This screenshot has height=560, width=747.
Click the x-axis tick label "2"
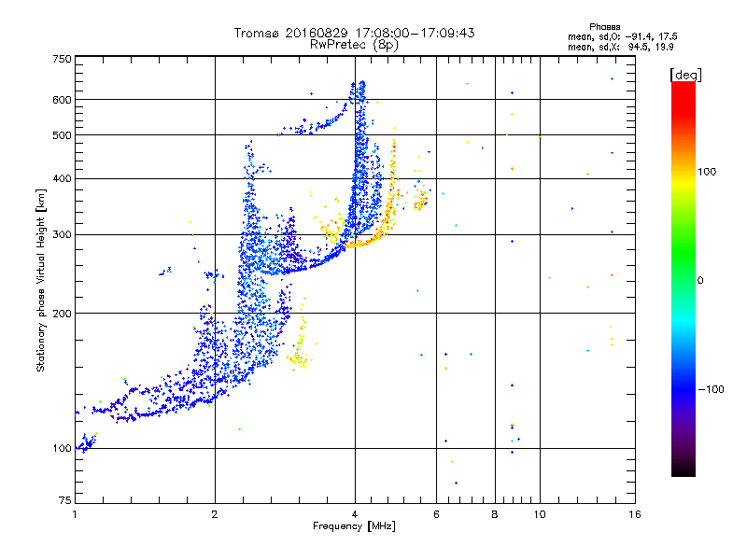pyautogui.click(x=215, y=514)
